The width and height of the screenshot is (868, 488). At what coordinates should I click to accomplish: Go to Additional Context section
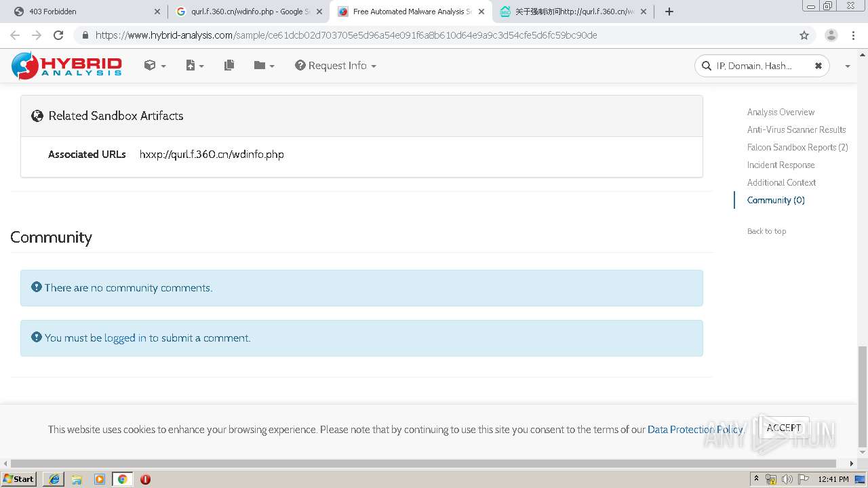[x=781, y=182]
